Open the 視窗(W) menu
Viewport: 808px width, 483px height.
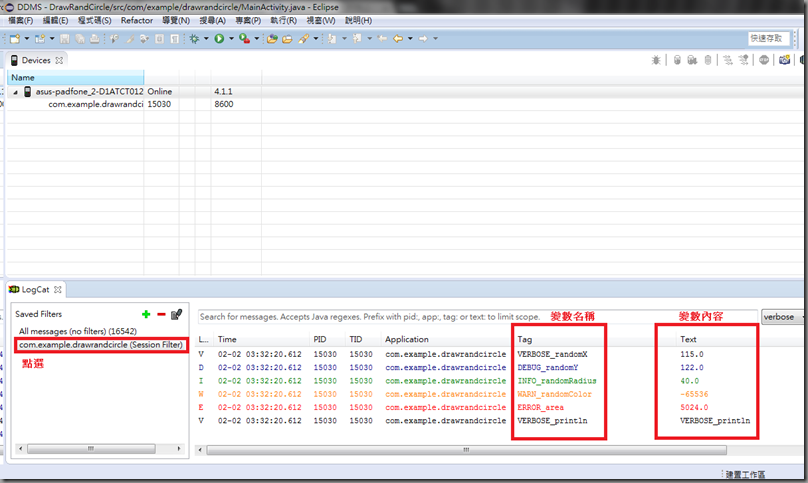tap(321, 21)
